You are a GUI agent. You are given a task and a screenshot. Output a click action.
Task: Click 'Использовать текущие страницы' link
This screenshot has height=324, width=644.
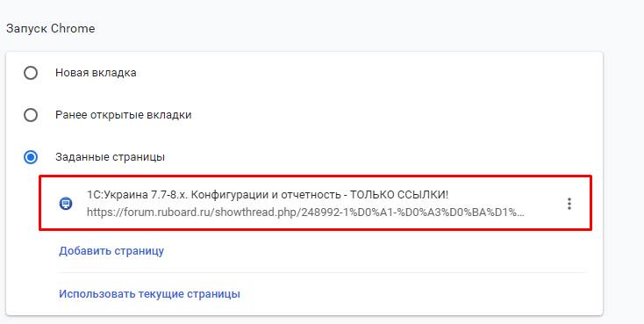coord(149,294)
